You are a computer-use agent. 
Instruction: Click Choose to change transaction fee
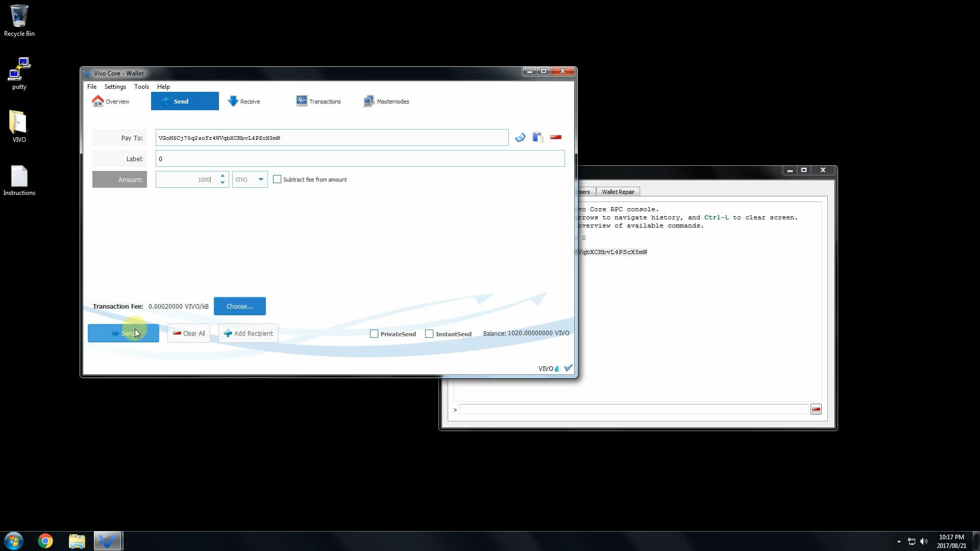pyautogui.click(x=239, y=306)
